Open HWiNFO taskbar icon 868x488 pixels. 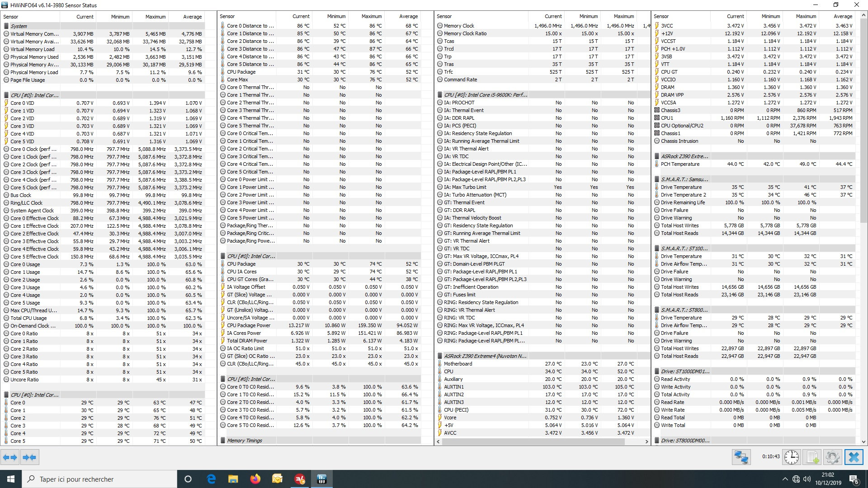tap(322, 479)
